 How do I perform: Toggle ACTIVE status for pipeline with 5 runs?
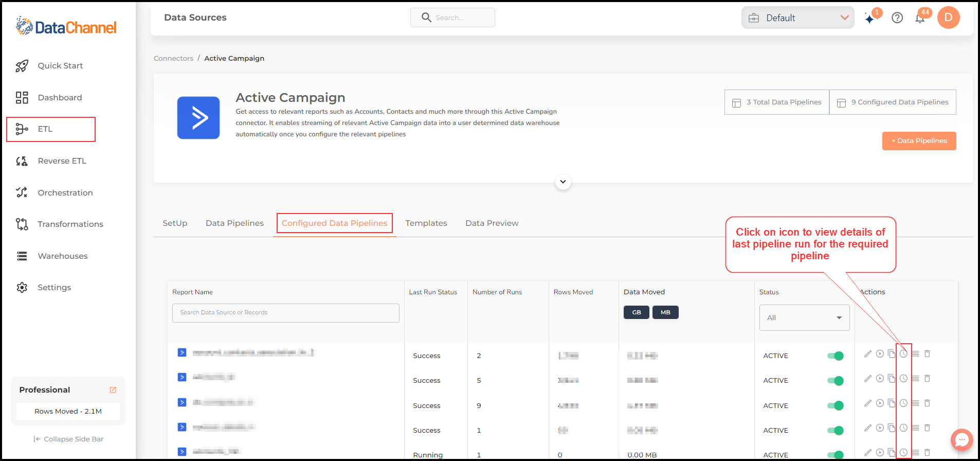(836, 380)
